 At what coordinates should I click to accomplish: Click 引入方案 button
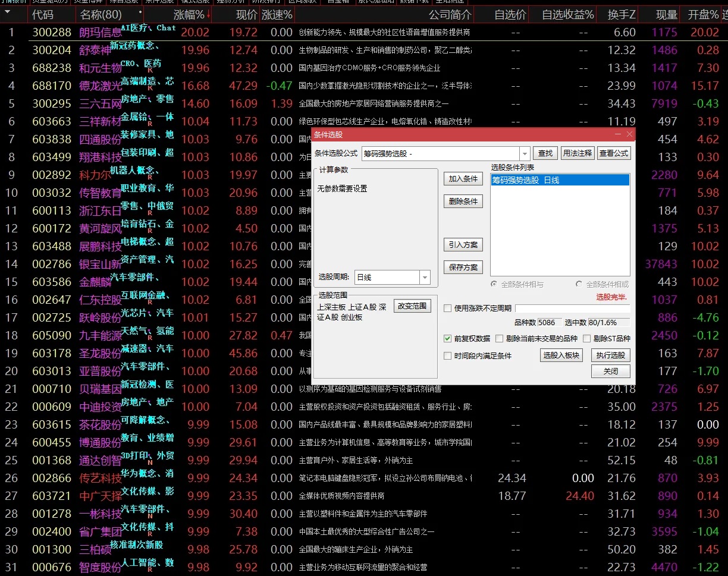tap(463, 245)
